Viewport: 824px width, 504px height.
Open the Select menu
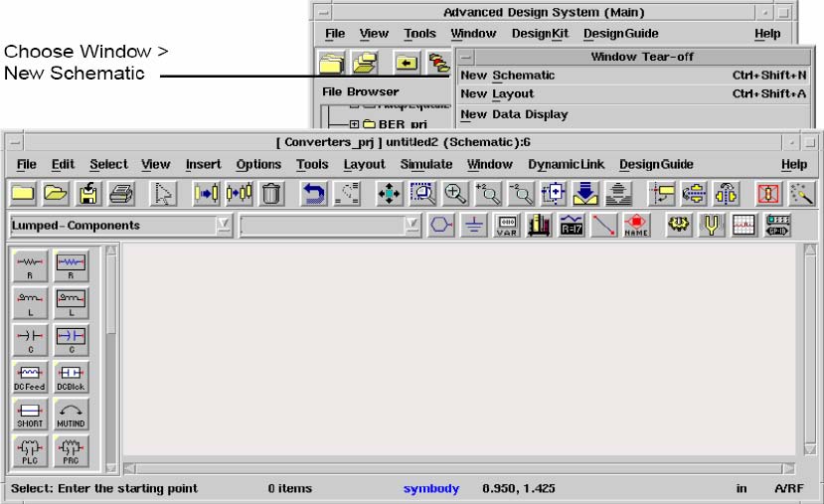tap(108, 164)
